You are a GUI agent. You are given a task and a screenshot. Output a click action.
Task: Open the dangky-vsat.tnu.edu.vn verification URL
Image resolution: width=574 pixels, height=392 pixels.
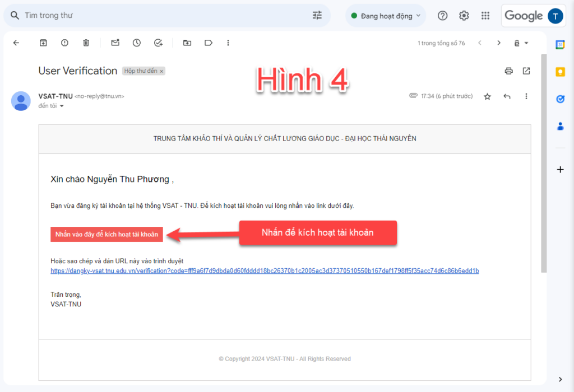pos(265,271)
